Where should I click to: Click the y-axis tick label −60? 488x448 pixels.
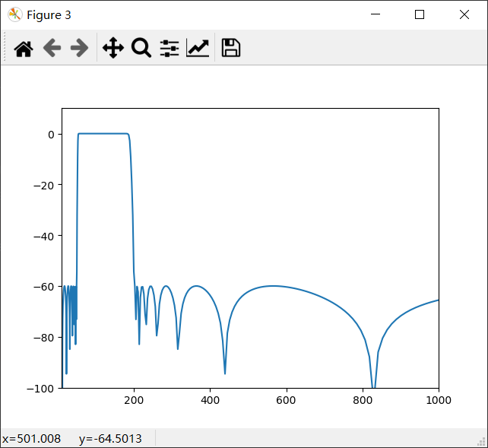(43, 287)
